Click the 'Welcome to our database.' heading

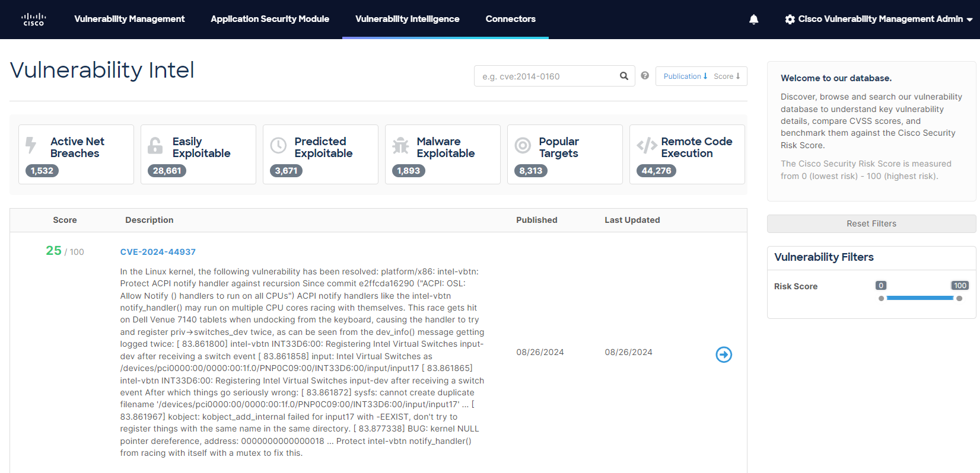(x=836, y=78)
